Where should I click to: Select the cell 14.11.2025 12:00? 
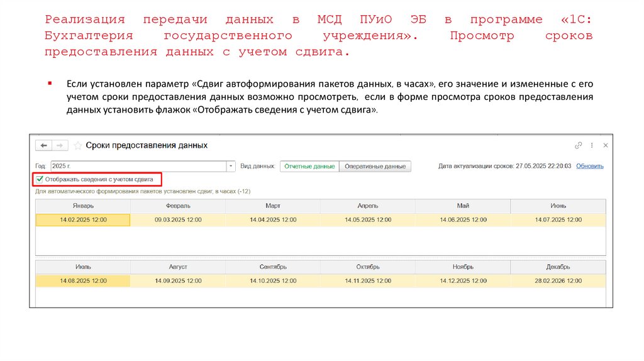click(367, 281)
